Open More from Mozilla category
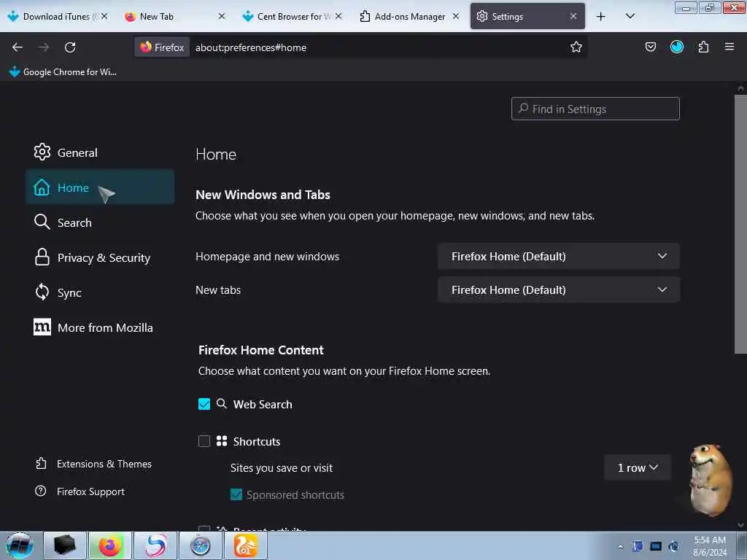This screenshot has width=747, height=560. (100, 327)
